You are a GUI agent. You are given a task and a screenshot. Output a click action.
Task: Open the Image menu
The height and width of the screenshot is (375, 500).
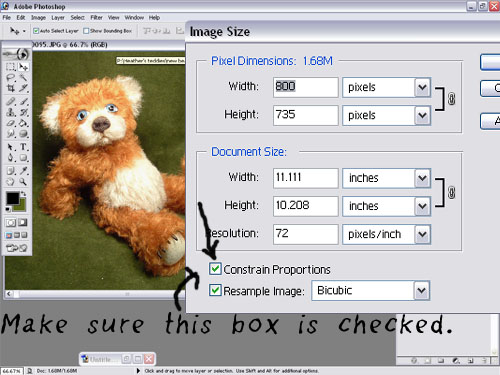pos(38,17)
